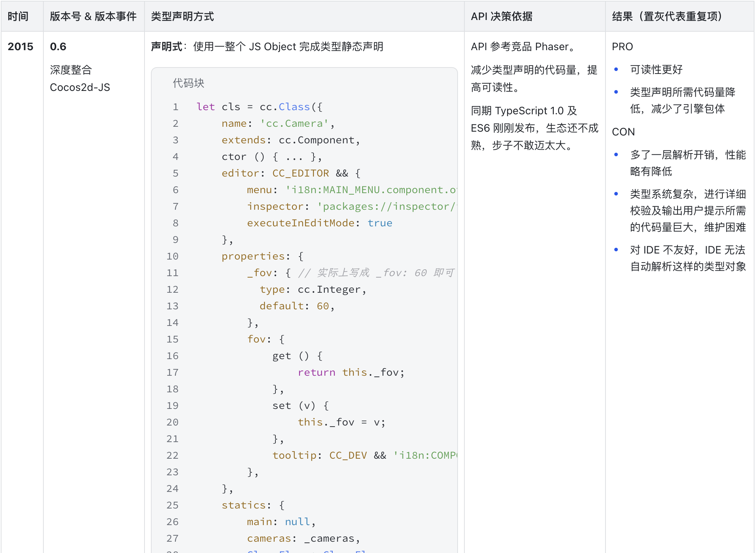Click the 0.6 version number text
The image size is (756, 553).
pyautogui.click(x=58, y=47)
